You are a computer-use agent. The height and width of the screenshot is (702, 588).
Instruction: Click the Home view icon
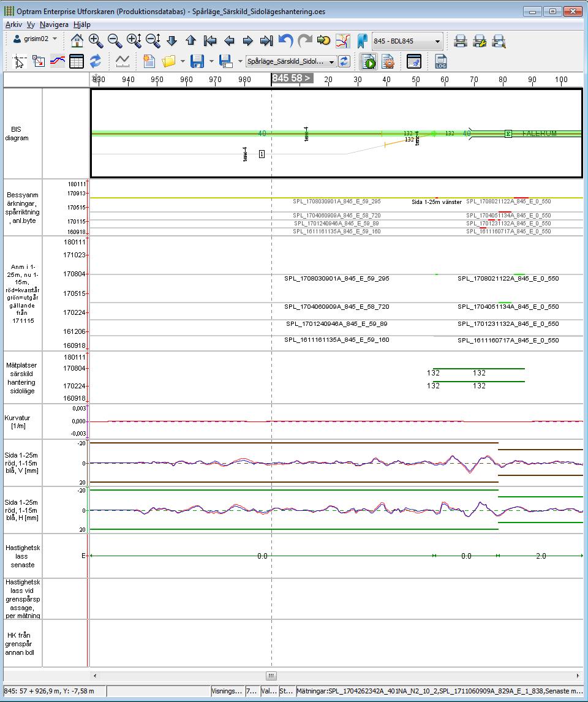(x=77, y=41)
